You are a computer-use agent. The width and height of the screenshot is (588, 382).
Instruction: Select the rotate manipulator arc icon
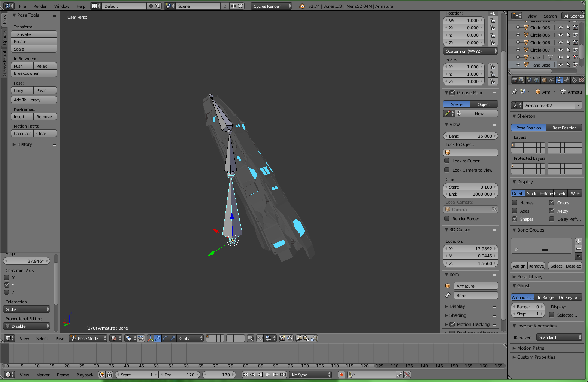(165, 338)
